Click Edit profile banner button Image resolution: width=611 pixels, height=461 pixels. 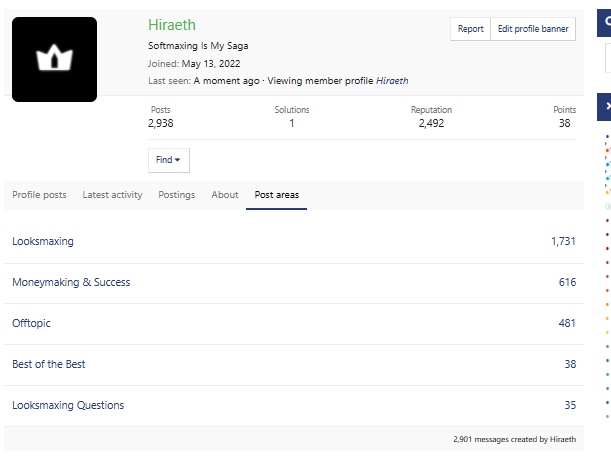click(x=533, y=29)
